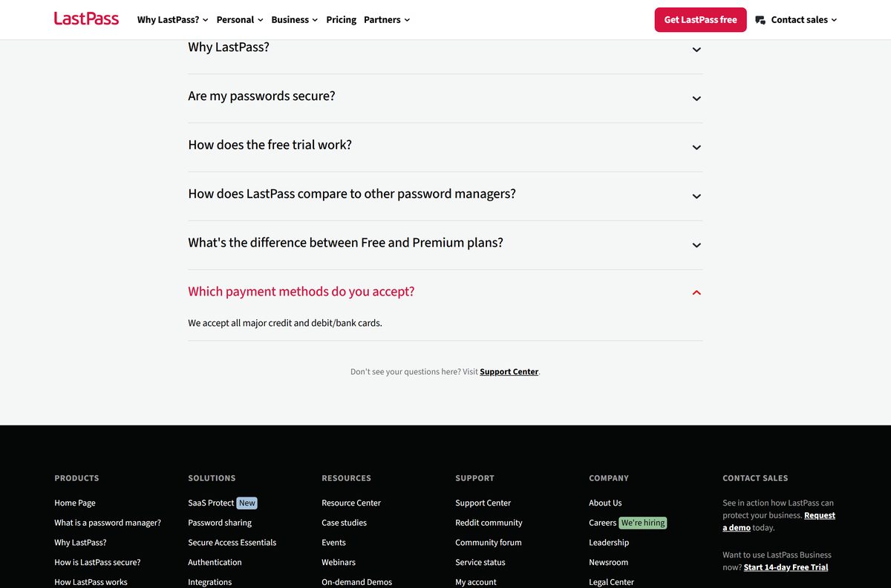
Task: Open the Partners navigation menu
Action: [x=387, y=20]
